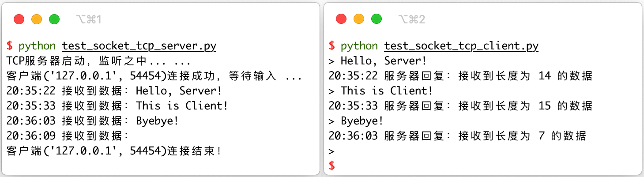Click underlined test_socket_tcp_server.py filename
The height and width of the screenshot is (177, 644).
[139, 46]
